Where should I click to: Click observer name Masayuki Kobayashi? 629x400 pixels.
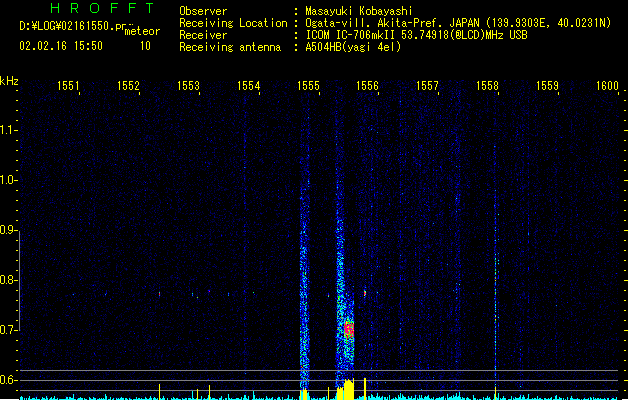359,11
